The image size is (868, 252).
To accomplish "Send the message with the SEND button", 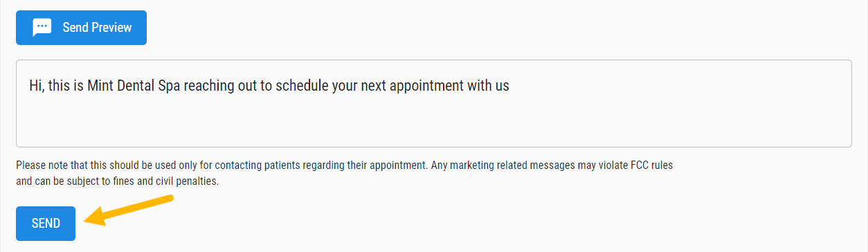I will click(x=46, y=223).
